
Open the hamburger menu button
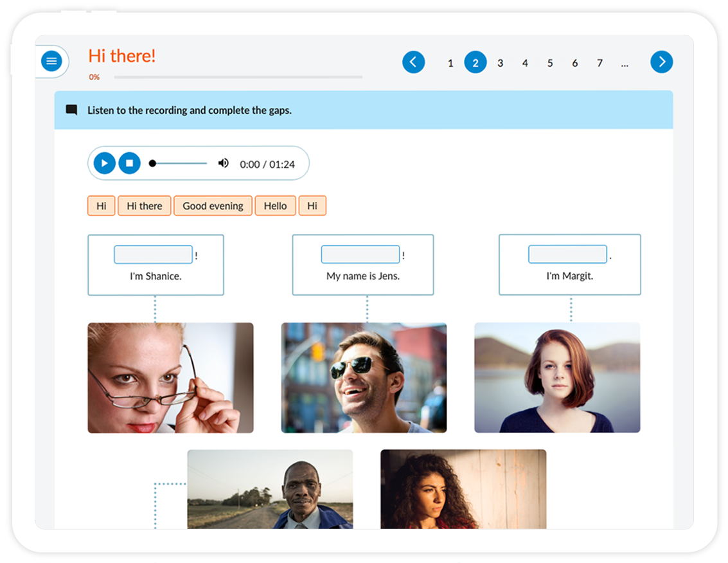pos(51,62)
